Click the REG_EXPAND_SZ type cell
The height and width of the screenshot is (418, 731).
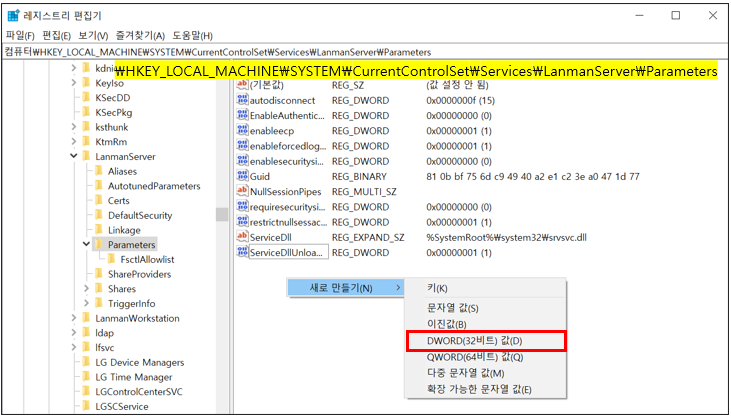(x=368, y=237)
